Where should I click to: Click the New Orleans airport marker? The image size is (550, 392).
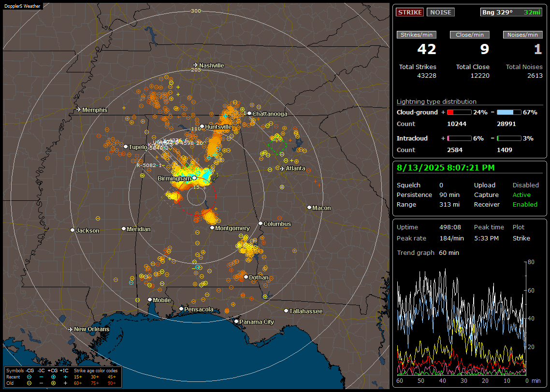[x=70, y=329]
